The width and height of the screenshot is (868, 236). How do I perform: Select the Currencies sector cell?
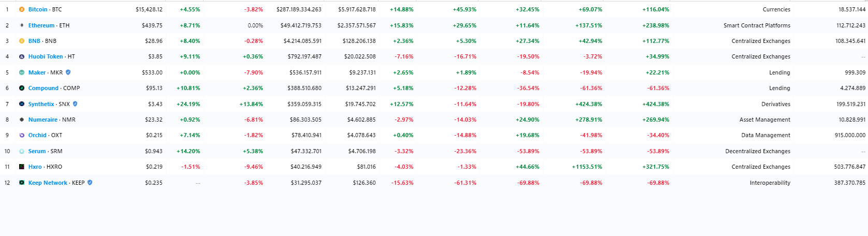click(x=776, y=9)
